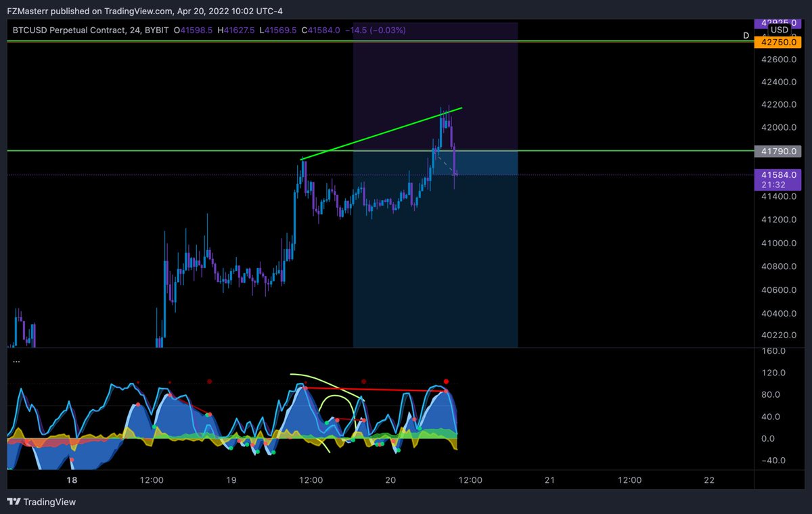Click the 160.0 indicator axis label
Viewport: 812px width, 514px height.
773,351
